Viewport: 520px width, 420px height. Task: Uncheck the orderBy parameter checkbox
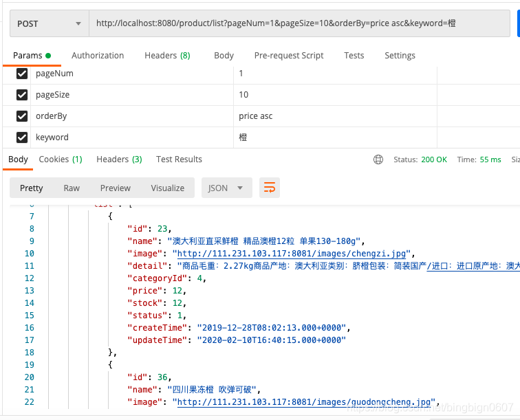(x=22, y=116)
